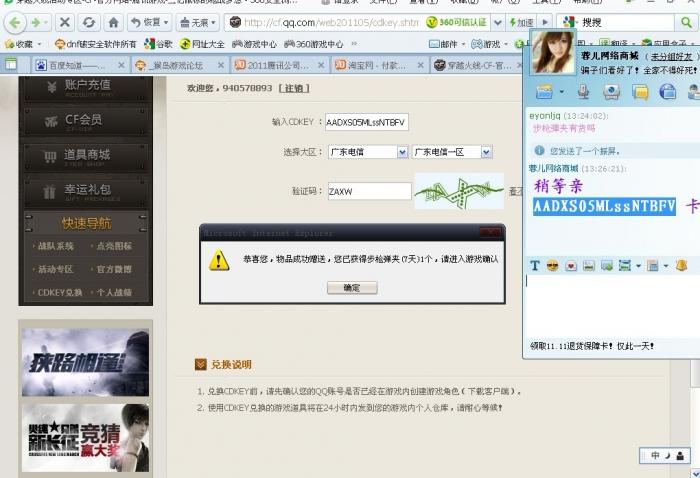Open the 邮件 toolbar dropdown
Image resolution: width=700 pixels, height=478 pixels.
pyautogui.click(x=447, y=44)
